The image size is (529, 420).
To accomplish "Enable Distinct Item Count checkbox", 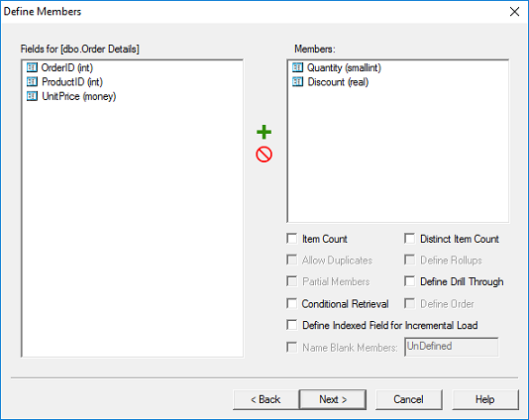I will click(409, 239).
